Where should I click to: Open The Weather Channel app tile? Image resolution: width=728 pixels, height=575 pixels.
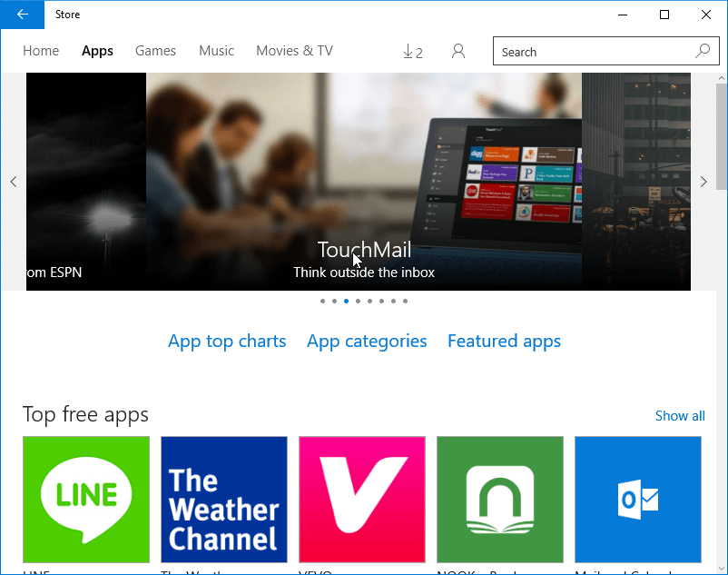click(224, 500)
